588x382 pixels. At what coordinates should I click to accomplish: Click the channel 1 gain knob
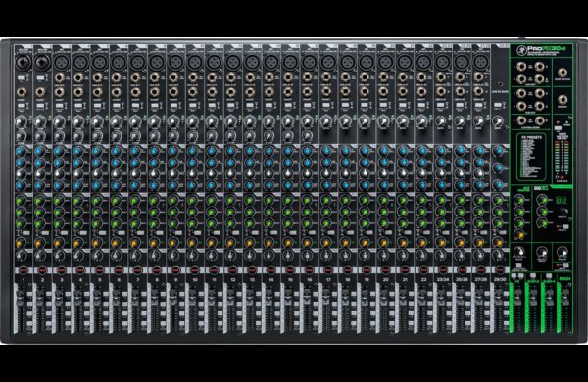[x=21, y=121]
